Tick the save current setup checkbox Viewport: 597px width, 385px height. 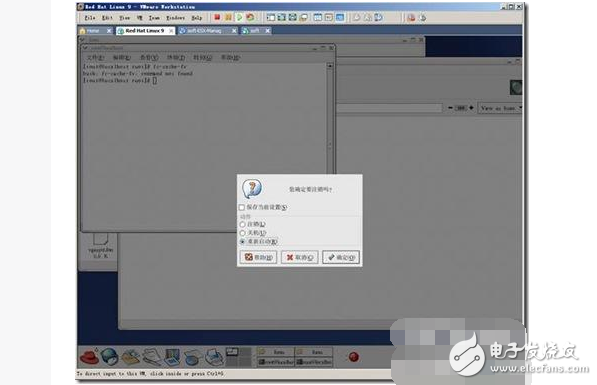click(x=242, y=207)
